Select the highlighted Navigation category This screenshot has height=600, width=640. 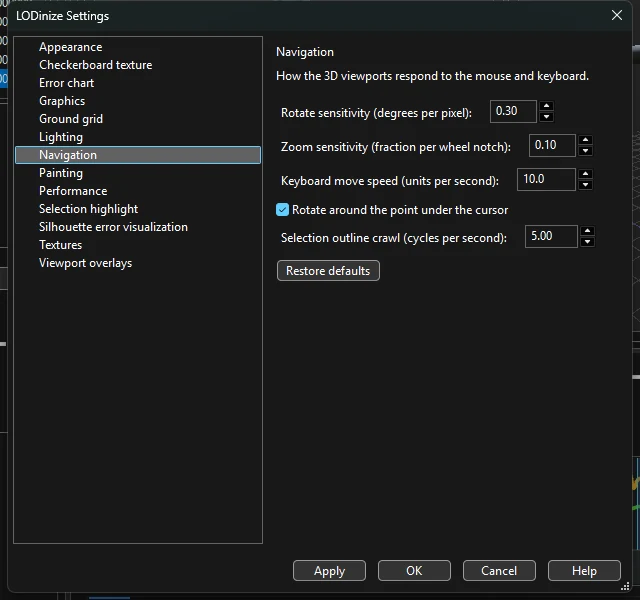pyautogui.click(x=138, y=155)
